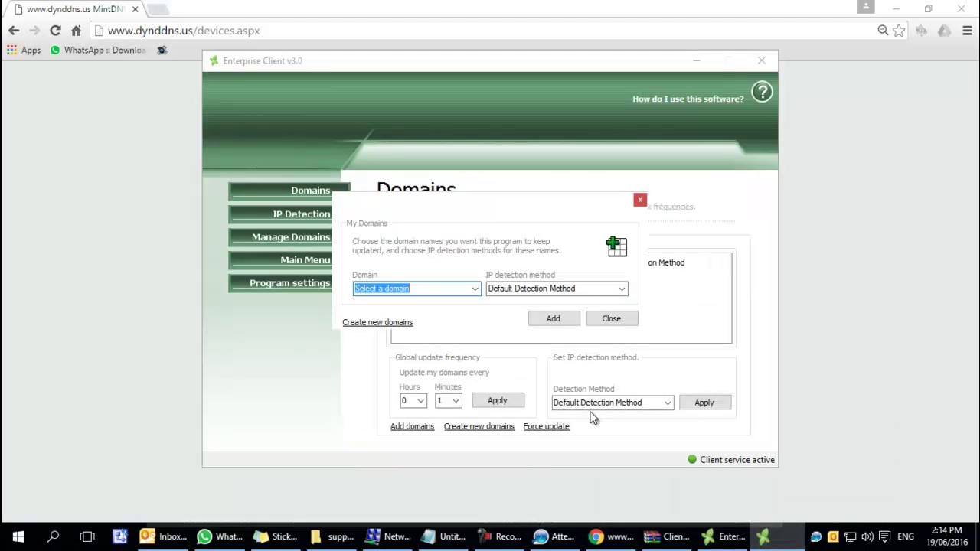Close the My Domains dialog with red X
This screenshot has width=980, height=551.
pos(640,200)
